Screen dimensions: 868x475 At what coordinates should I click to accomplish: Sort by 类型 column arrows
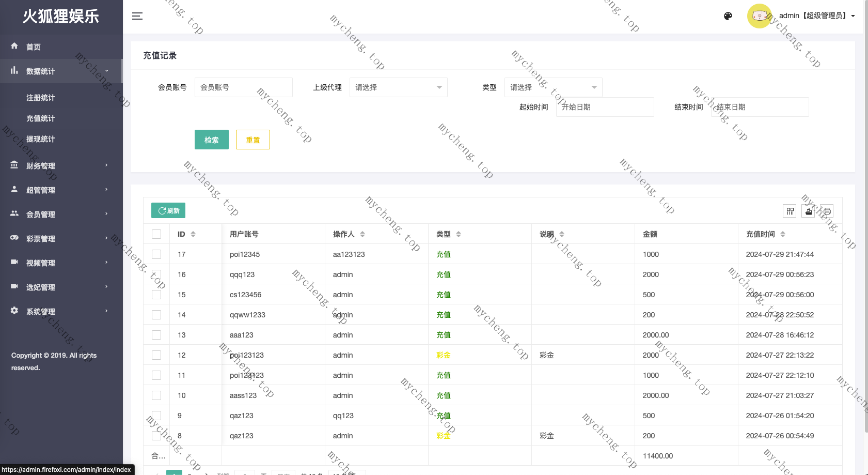tap(459, 234)
